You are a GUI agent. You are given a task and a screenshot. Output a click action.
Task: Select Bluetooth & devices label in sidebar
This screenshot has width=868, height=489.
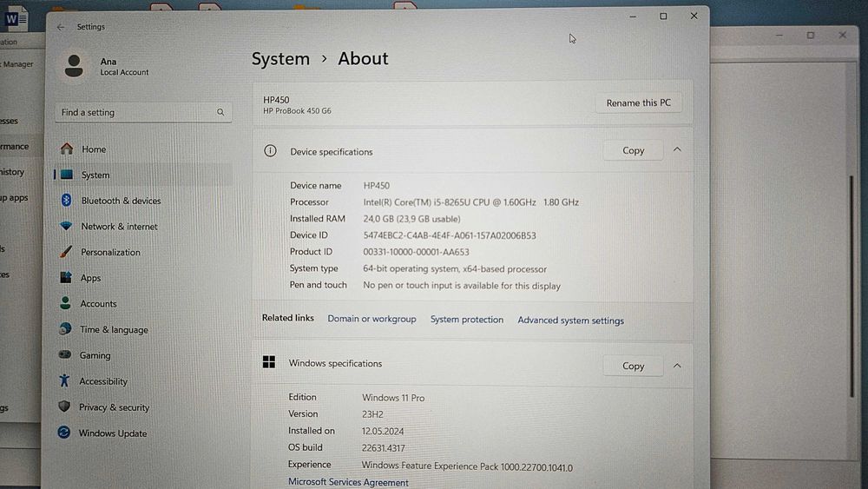click(121, 201)
